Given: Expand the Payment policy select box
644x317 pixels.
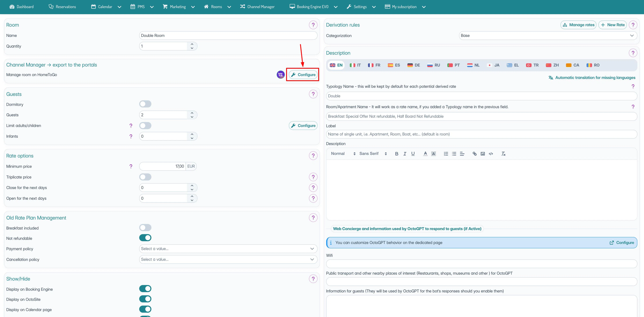Looking at the screenshot, I should point(228,249).
